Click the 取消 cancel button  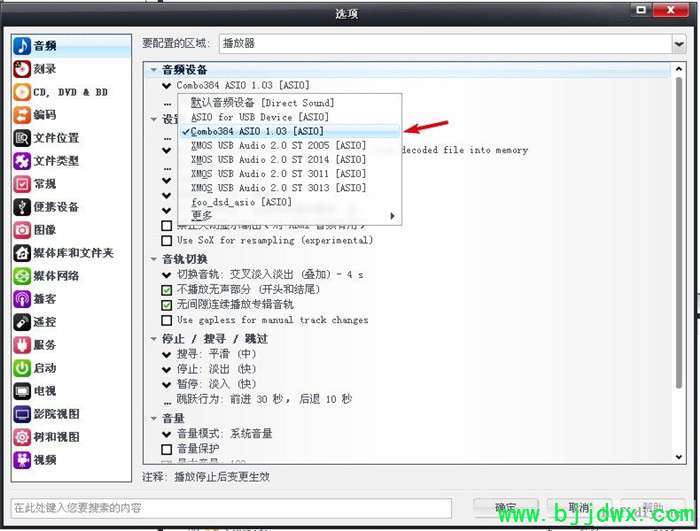click(579, 508)
